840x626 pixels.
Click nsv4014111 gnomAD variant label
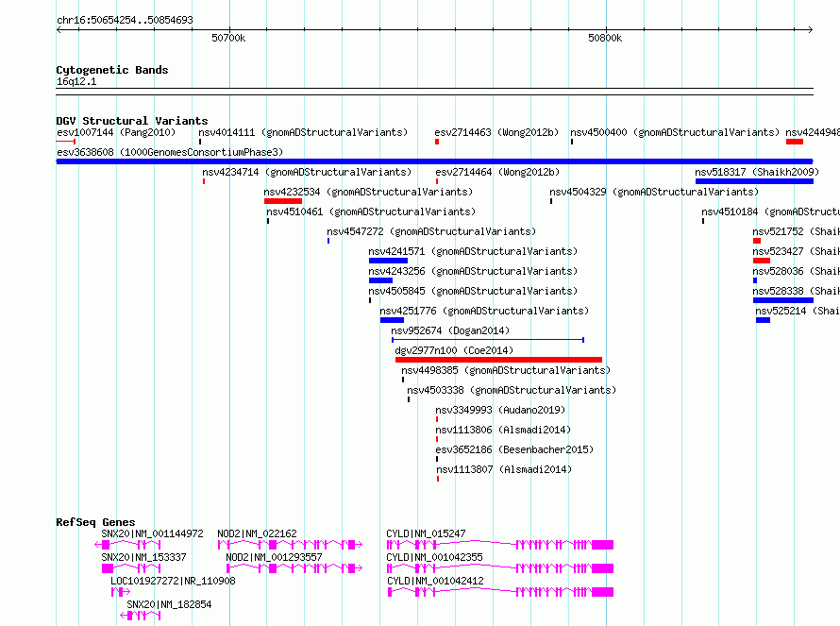[x=303, y=132]
